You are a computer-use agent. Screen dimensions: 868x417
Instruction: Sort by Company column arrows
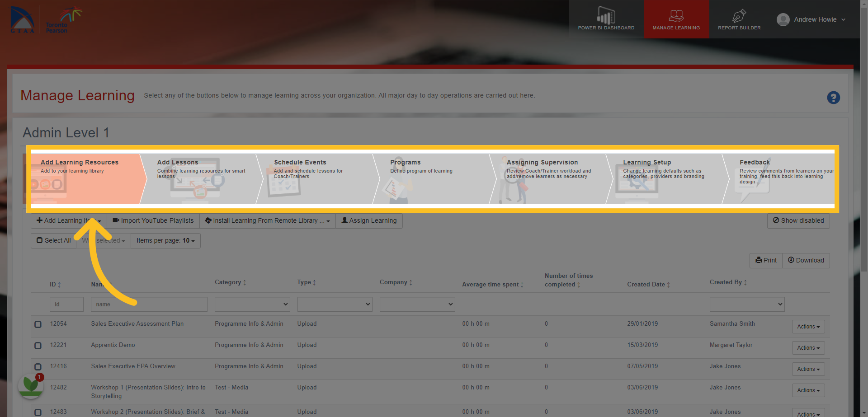pos(410,282)
